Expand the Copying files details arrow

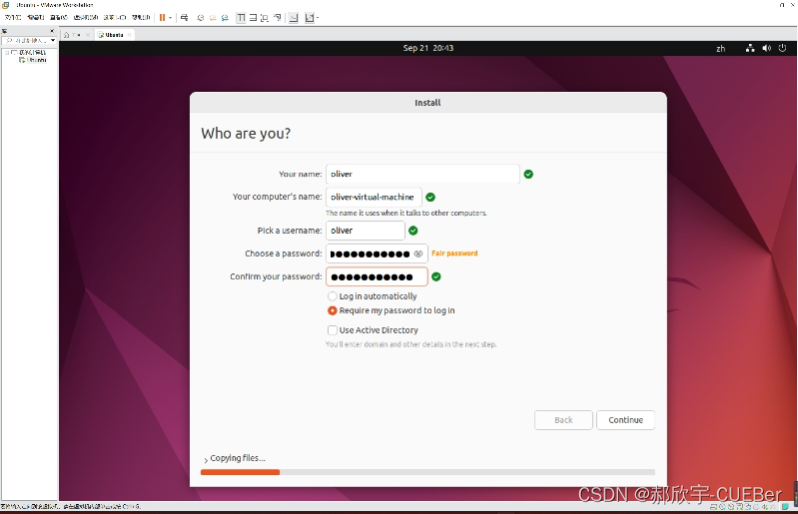pos(206,459)
